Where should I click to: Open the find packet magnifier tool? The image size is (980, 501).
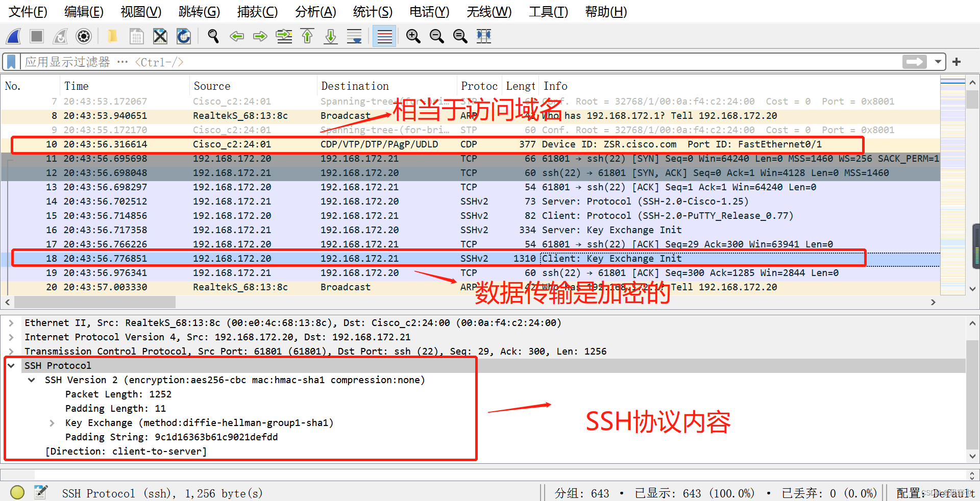pyautogui.click(x=213, y=36)
